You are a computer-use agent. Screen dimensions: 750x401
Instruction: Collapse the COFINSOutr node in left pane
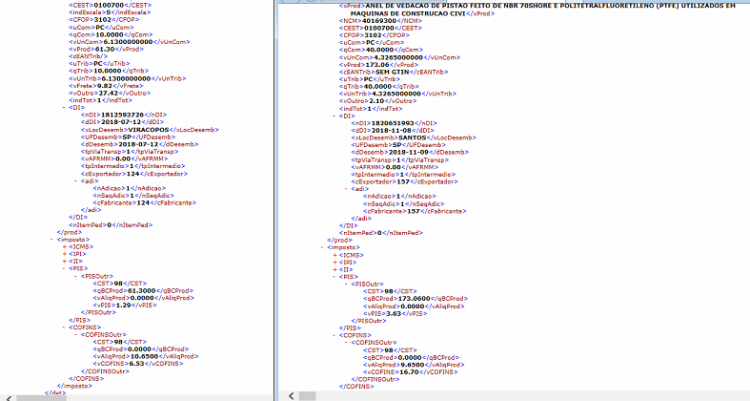pos(76,334)
